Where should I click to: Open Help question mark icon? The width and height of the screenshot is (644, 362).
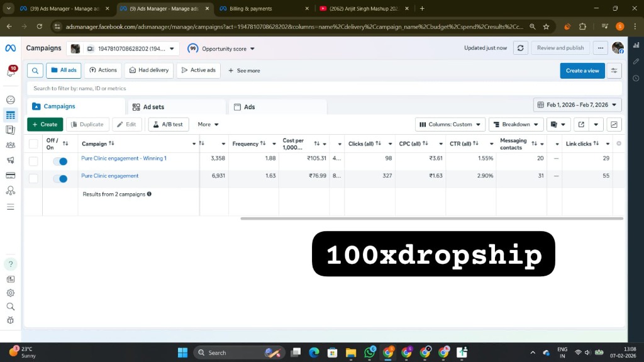11,264
